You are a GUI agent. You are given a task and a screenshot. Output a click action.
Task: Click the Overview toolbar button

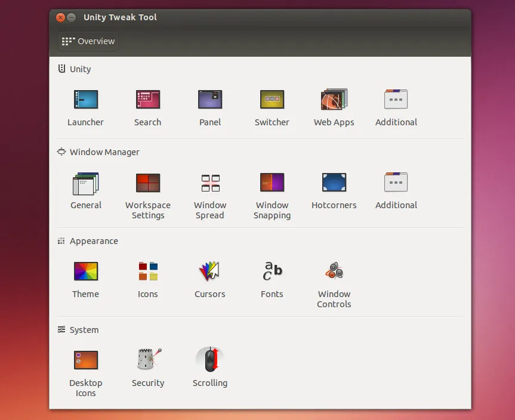coord(88,41)
